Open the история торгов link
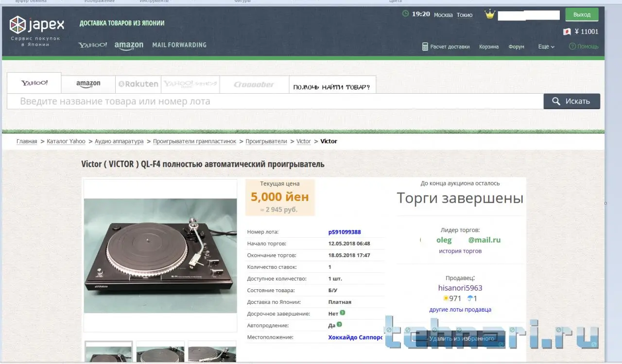The width and height of the screenshot is (622, 364). (x=460, y=251)
